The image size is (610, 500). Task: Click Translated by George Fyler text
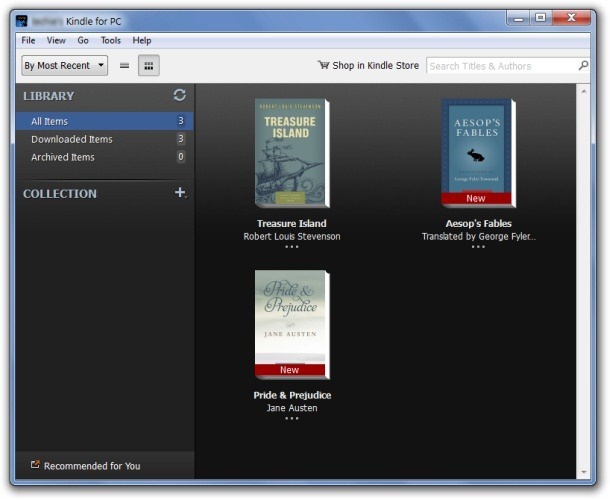coord(479,237)
